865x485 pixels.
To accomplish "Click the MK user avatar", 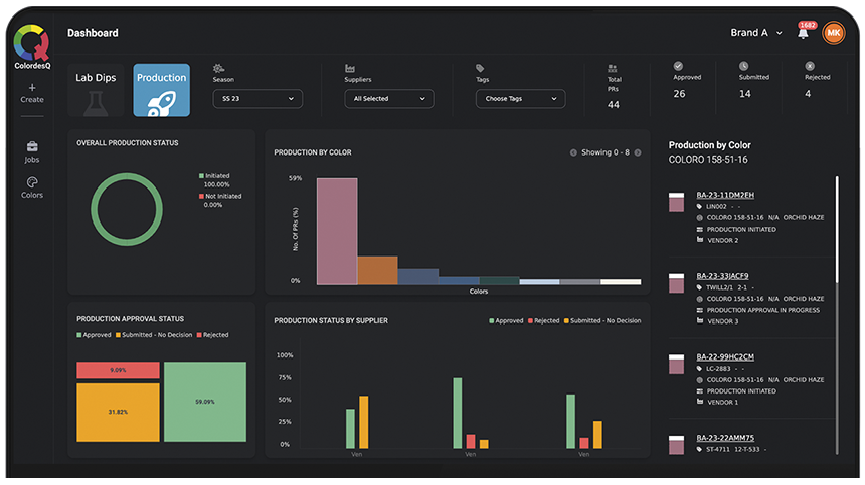I will pyautogui.click(x=833, y=33).
